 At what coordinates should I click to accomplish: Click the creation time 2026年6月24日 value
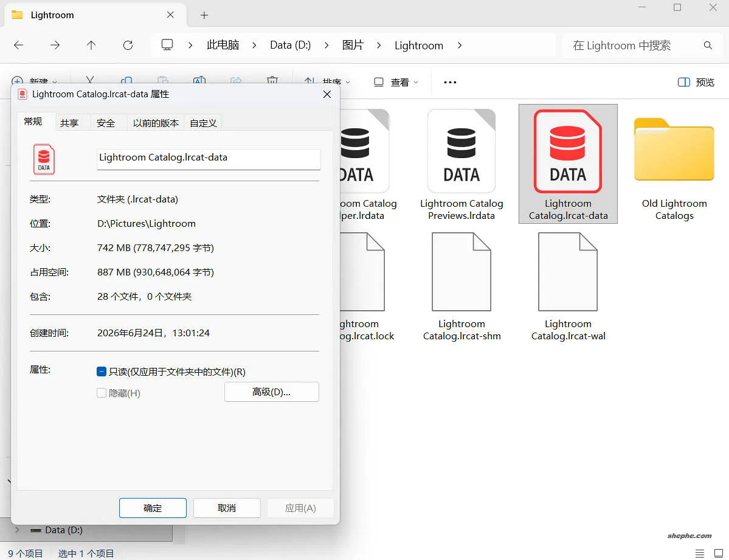pyautogui.click(x=153, y=333)
